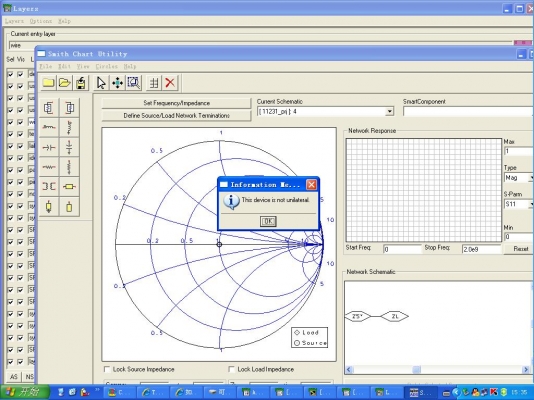Screen dimensions: 534x400
Task: Open the Smith Chart Help menu
Action: (130, 66)
